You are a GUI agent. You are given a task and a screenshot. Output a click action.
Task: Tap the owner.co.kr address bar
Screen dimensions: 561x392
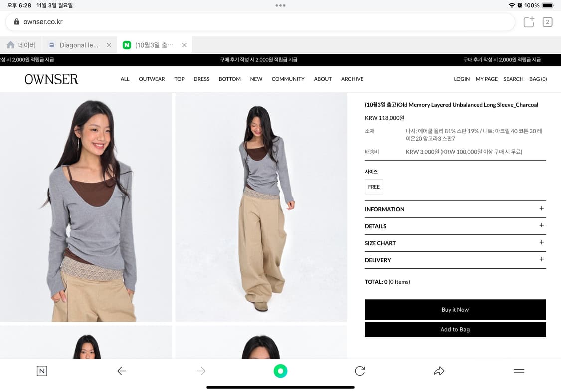(259, 22)
